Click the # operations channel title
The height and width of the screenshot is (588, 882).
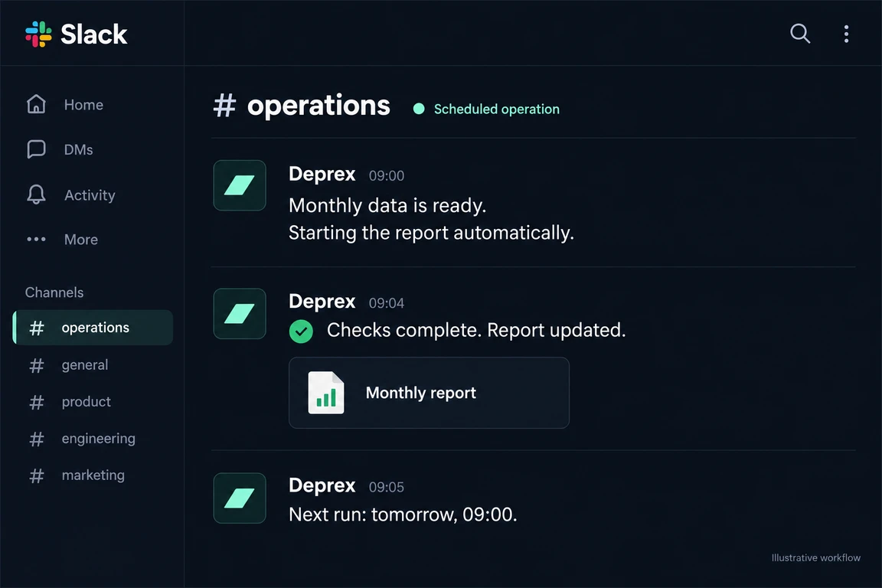[302, 105]
